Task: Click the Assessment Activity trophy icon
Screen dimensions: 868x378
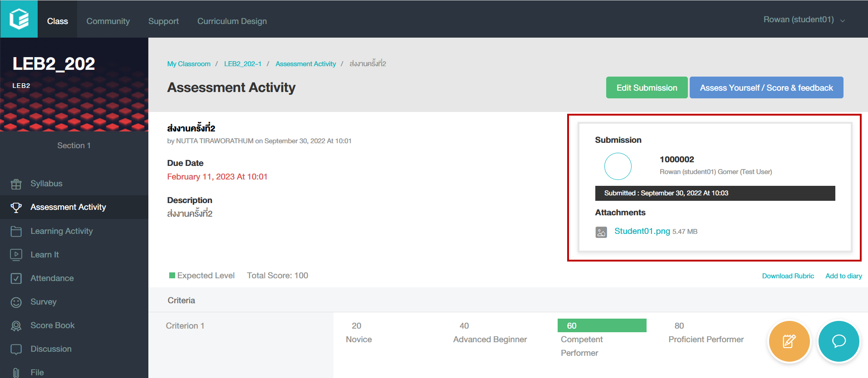Action: click(x=16, y=208)
